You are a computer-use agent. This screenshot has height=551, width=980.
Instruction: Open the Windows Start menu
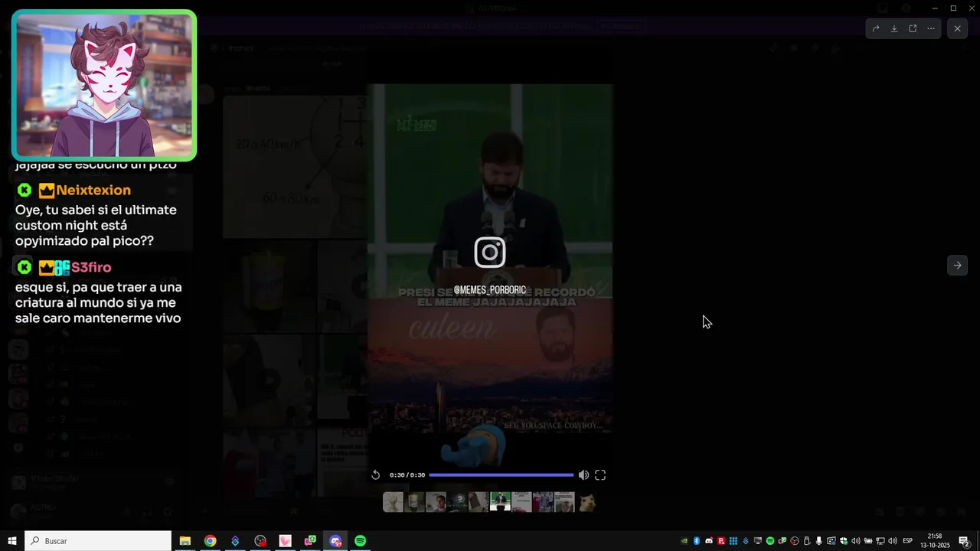pyautogui.click(x=12, y=541)
